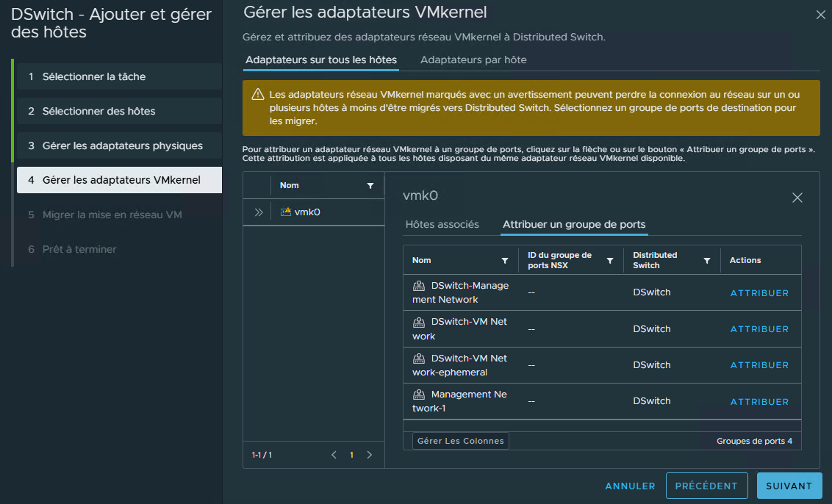
Task: Click the DSwitch-VM Network-ephemeral port group icon
Action: (419, 359)
